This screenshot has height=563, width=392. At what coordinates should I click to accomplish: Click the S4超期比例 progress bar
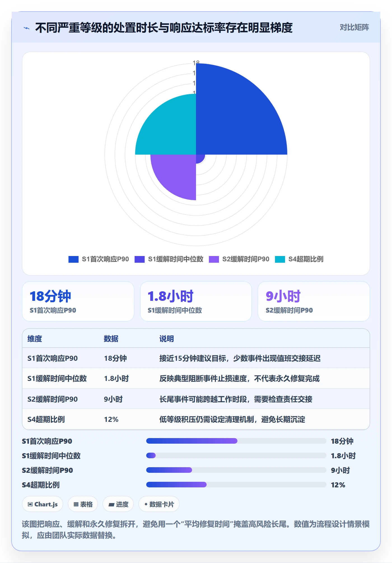pos(236,485)
